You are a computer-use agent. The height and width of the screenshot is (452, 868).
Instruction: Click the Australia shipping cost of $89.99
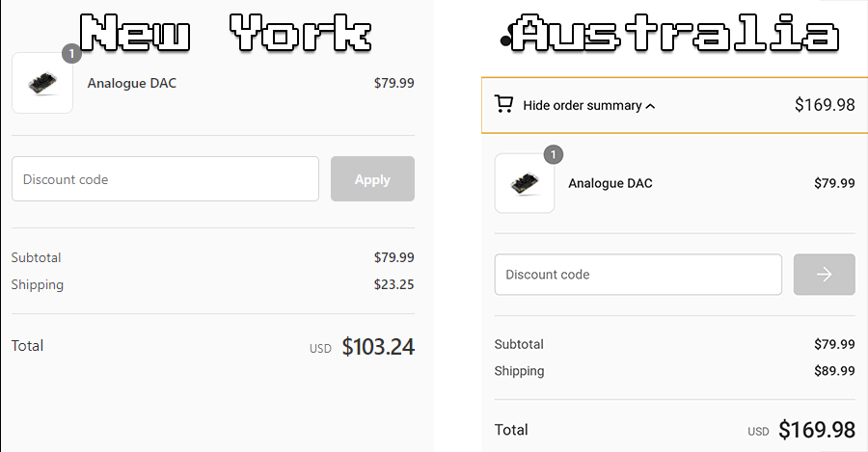(x=834, y=371)
